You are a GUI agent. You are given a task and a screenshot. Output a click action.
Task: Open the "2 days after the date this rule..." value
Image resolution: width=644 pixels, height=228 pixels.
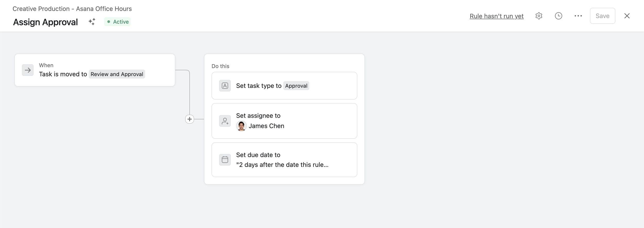tap(282, 165)
